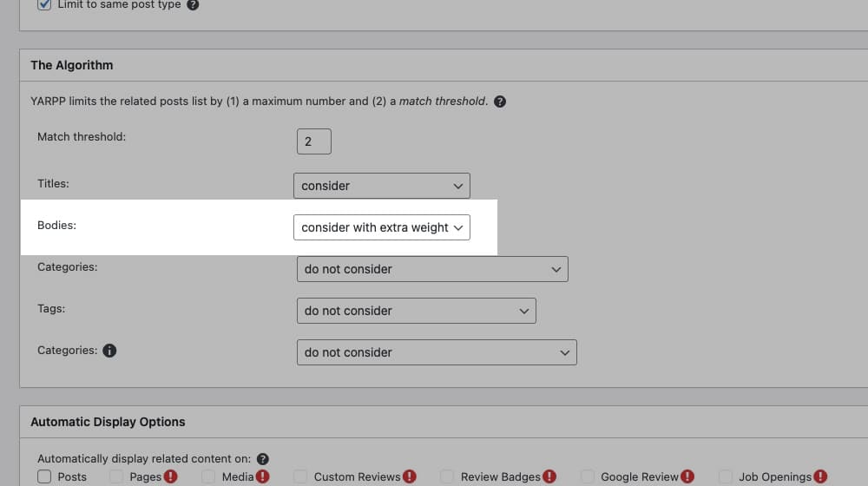Open the Tags do not consider dropdown
This screenshot has width=868, height=486.
click(x=416, y=311)
